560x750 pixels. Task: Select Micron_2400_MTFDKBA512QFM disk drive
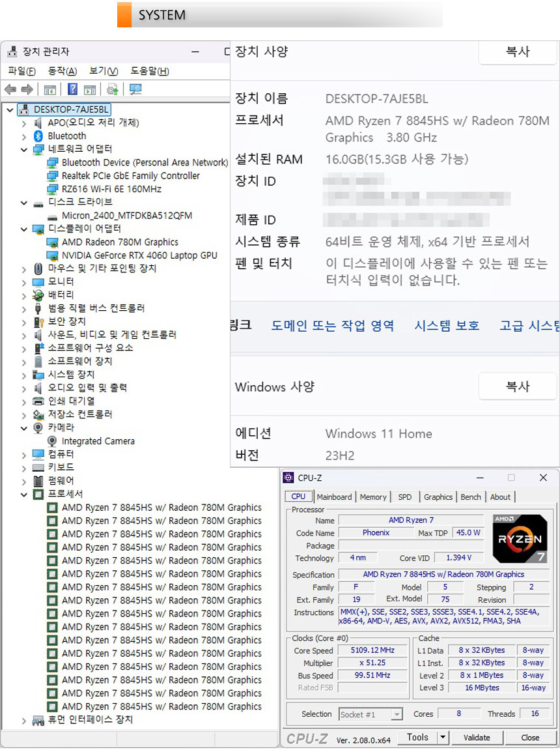pos(127,216)
